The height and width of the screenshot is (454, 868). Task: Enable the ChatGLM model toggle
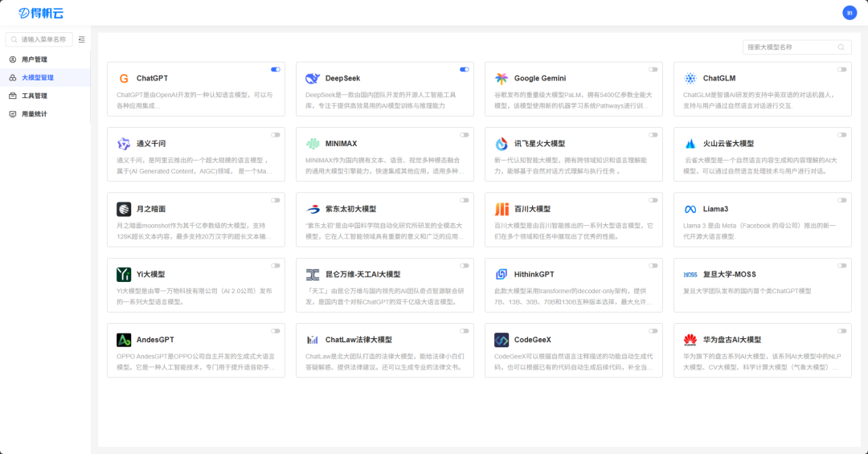point(842,70)
